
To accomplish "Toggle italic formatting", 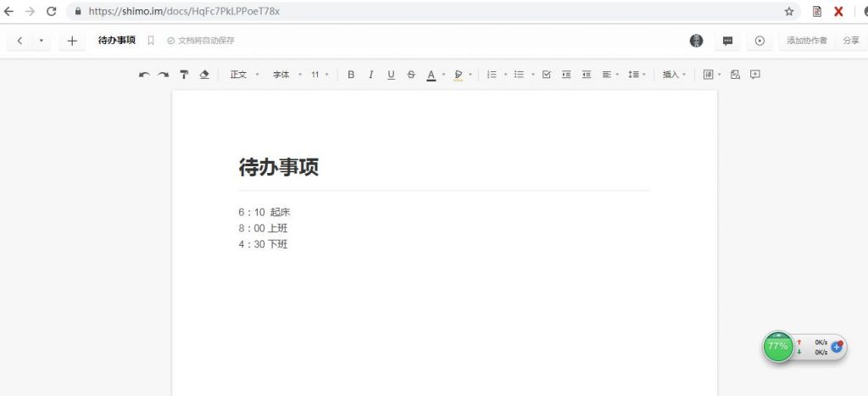I will (x=370, y=75).
